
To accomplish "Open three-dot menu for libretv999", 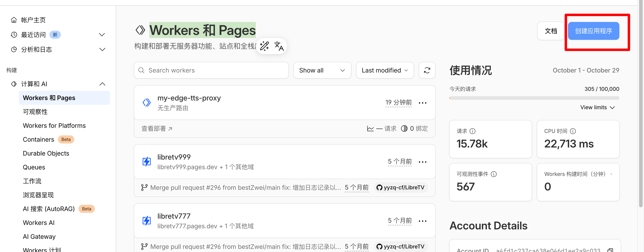I will point(422,162).
